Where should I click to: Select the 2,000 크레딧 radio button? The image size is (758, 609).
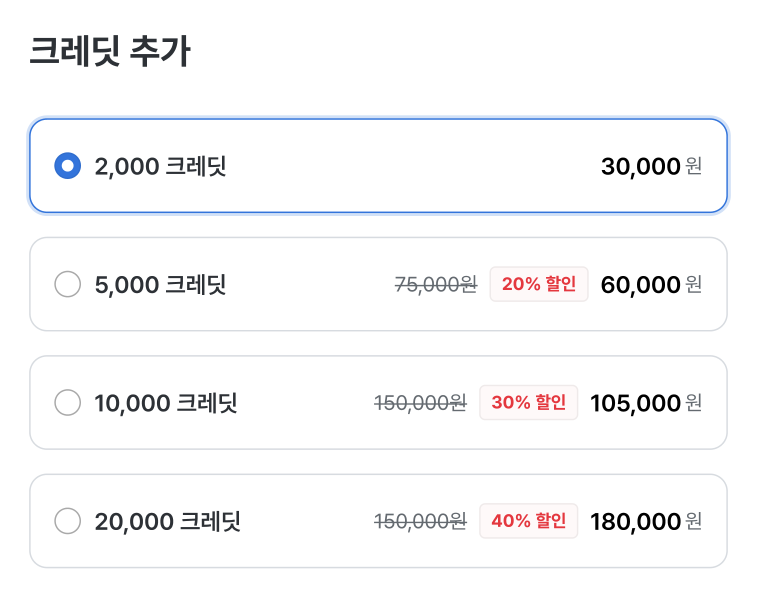pos(68,166)
